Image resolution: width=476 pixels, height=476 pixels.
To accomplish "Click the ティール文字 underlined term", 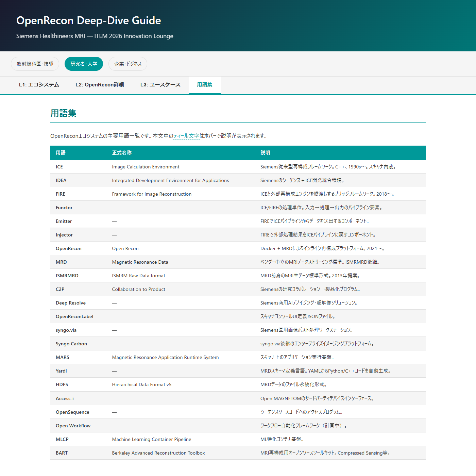I will 186,136.
